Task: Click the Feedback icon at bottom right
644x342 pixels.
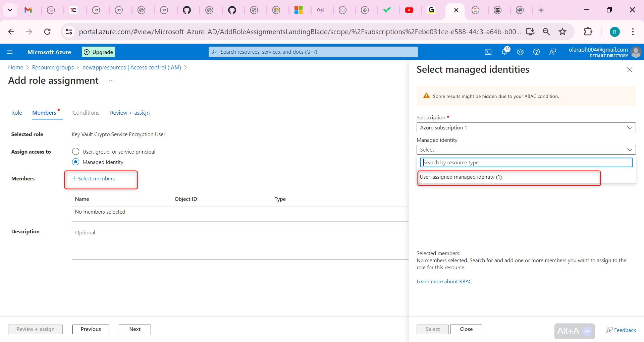Action: coord(621,330)
